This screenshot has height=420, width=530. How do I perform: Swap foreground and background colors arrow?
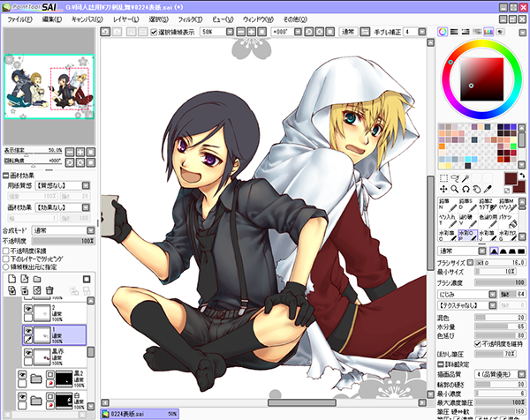click(x=522, y=176)
